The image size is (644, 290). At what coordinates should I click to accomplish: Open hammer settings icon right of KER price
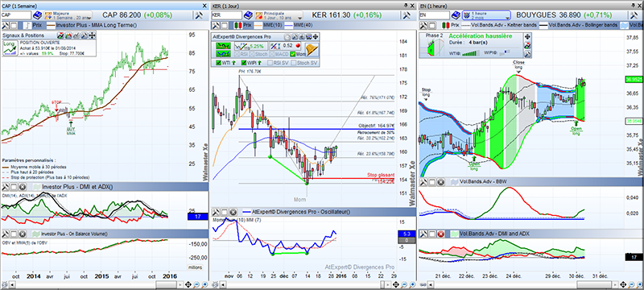click(407, 15)
